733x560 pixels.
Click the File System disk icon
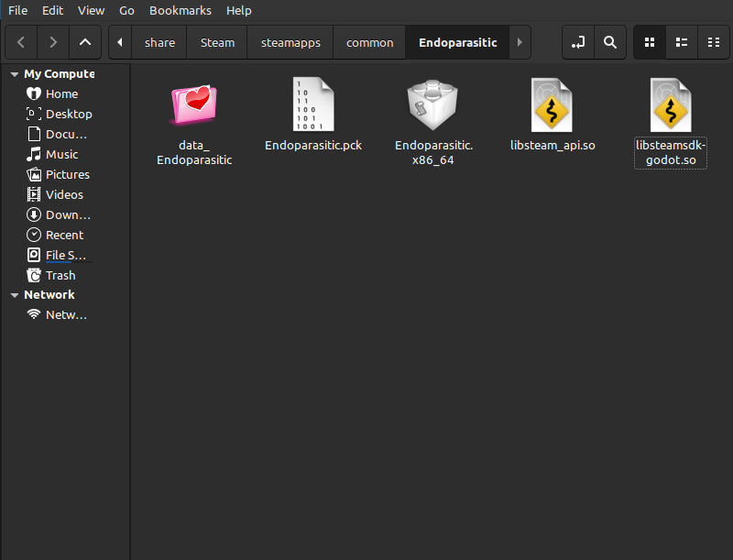[x=34, y=255]
